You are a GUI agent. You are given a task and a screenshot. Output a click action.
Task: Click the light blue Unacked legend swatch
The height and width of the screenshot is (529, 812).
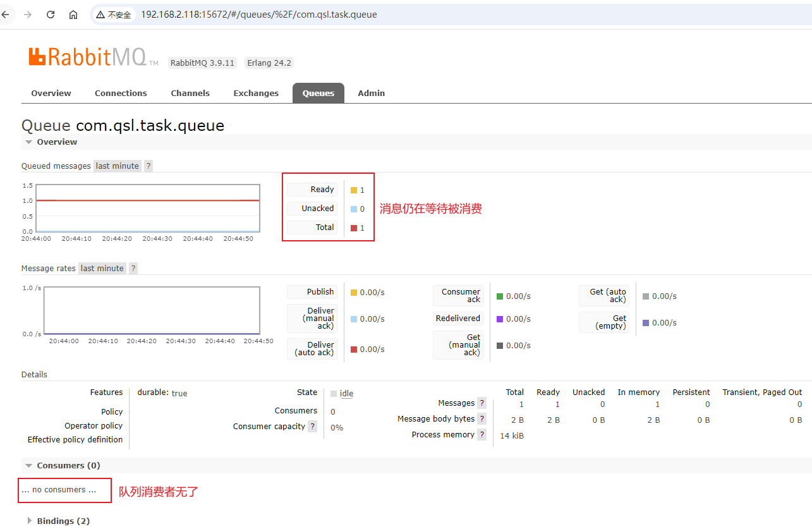[354, 209]
